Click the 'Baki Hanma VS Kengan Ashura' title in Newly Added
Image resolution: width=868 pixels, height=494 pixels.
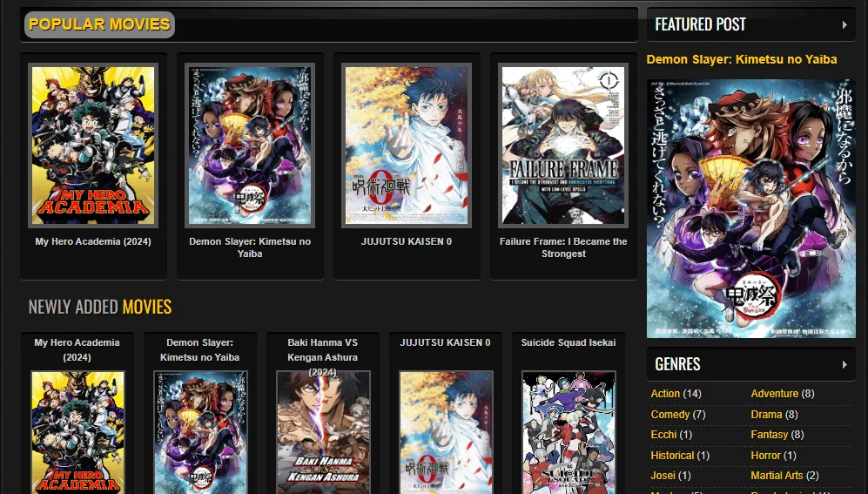click(x=323, y=356)
